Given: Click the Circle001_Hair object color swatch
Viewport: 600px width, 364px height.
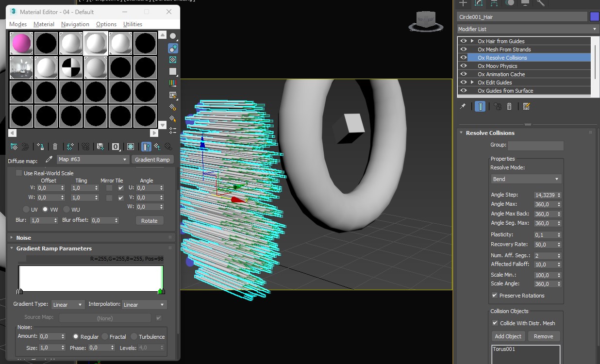Looking at the screenshot, I should (594, 17).
